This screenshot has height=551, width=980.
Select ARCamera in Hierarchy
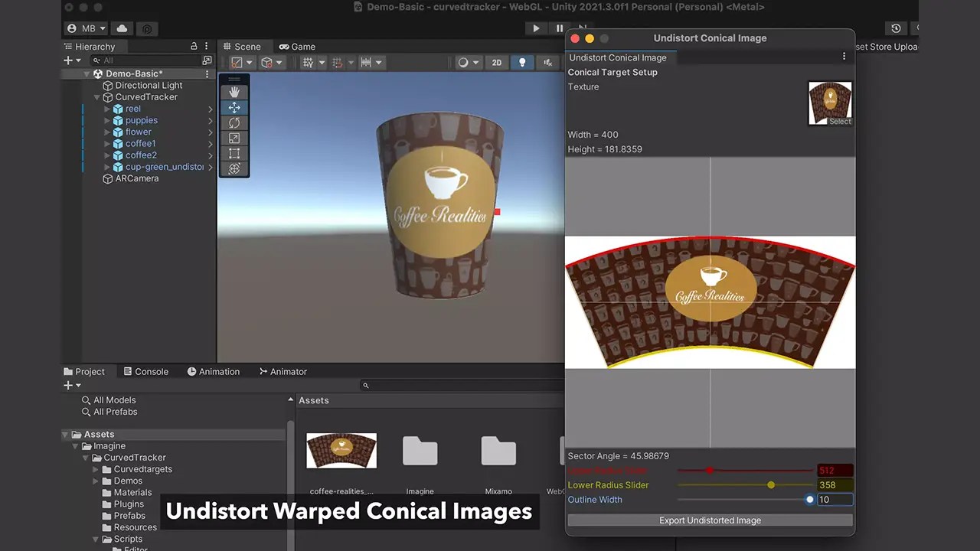point(131,178)
